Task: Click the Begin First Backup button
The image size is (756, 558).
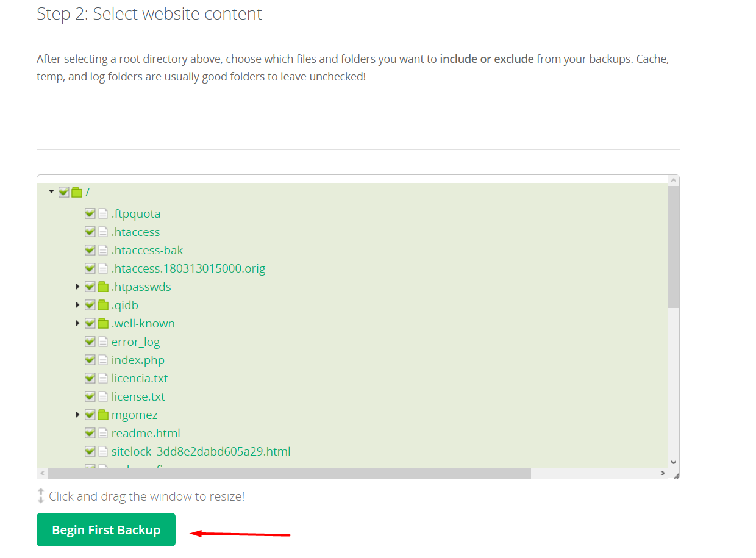Action: [106, 529]
